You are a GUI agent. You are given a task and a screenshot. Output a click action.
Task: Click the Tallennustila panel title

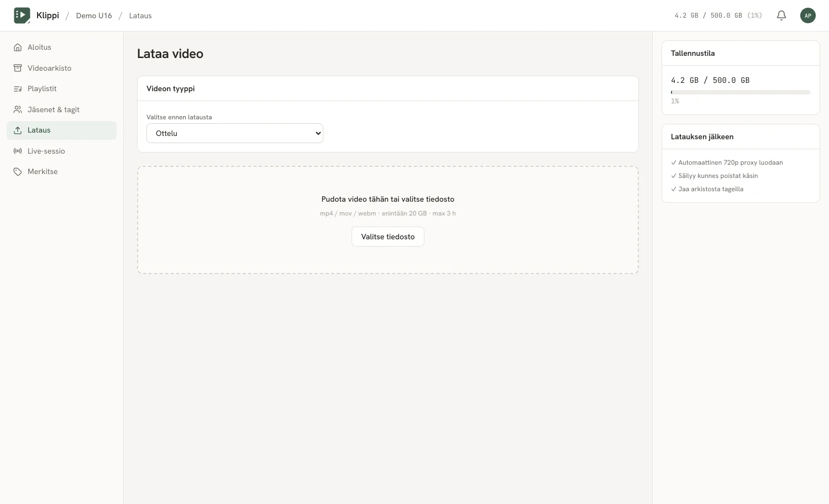[692, 53]
